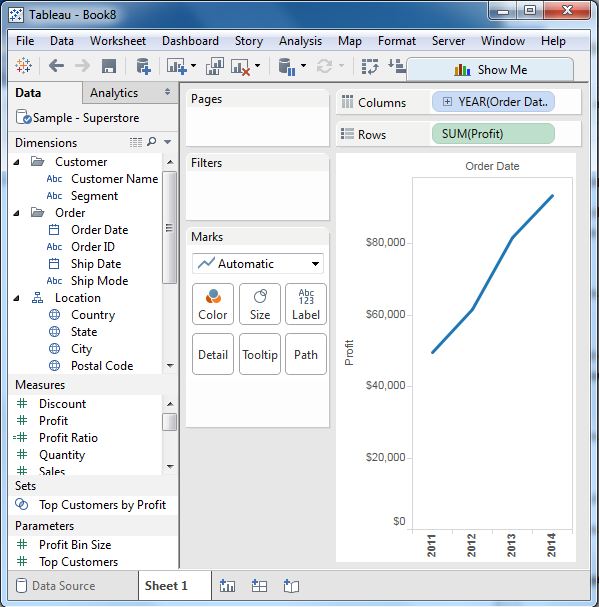Click the Save icon in toolbar

[109, 66]
